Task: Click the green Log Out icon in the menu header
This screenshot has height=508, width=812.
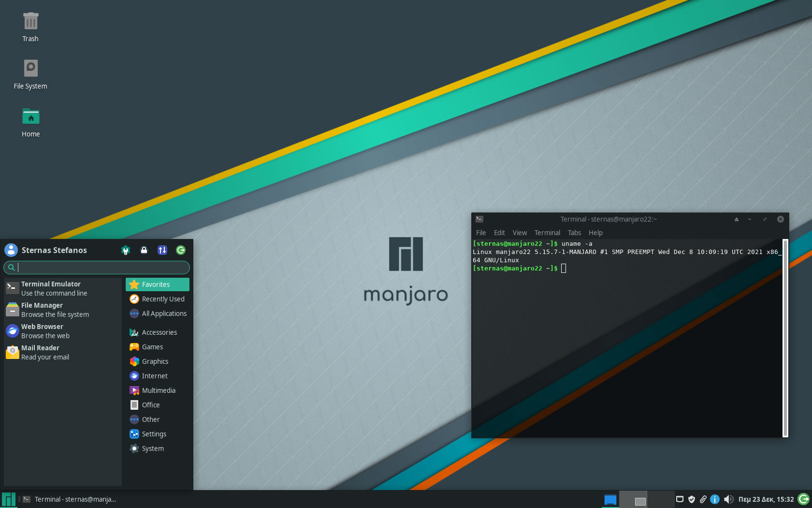Action: point(181,250)
